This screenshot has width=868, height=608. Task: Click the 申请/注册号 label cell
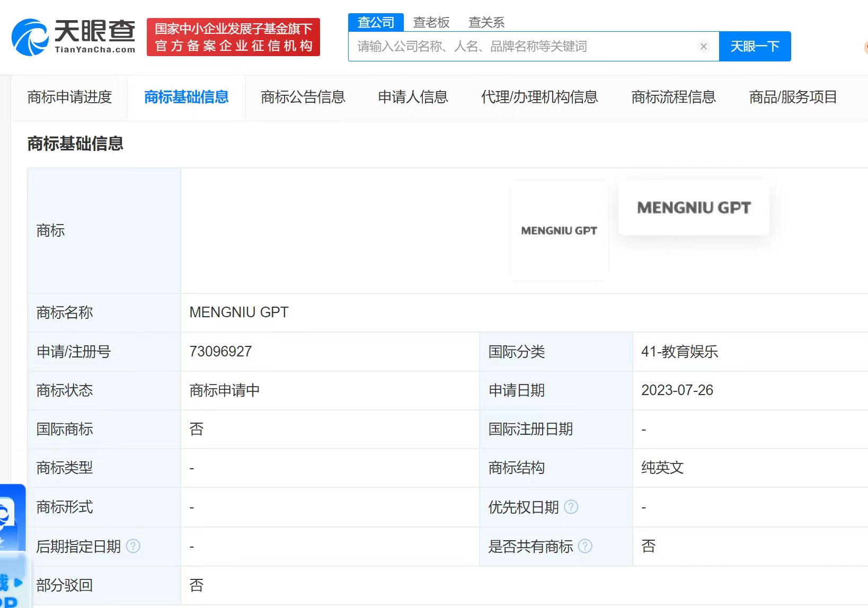(x=104, y=352)
